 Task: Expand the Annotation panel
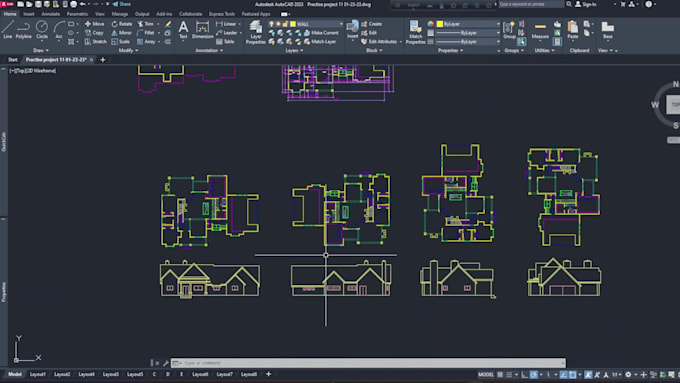tap(209, 50)
